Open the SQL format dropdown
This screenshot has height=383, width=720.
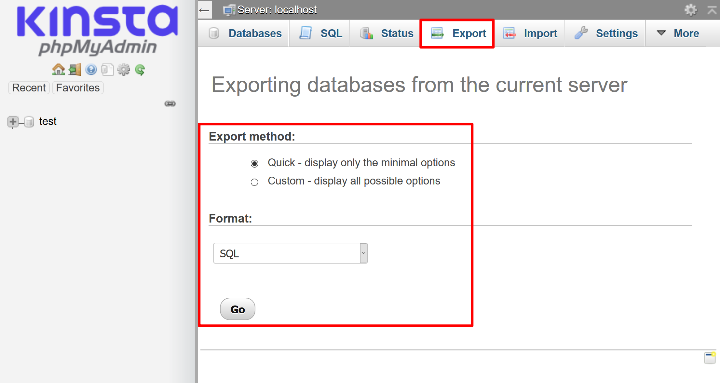pyautogui.click(x=290, y=253)
